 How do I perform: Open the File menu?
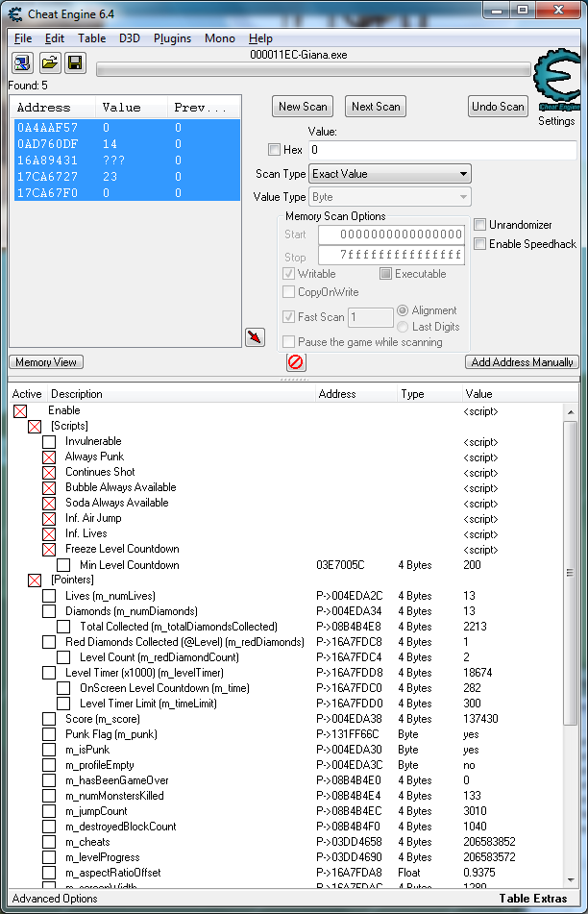(23, 38)
